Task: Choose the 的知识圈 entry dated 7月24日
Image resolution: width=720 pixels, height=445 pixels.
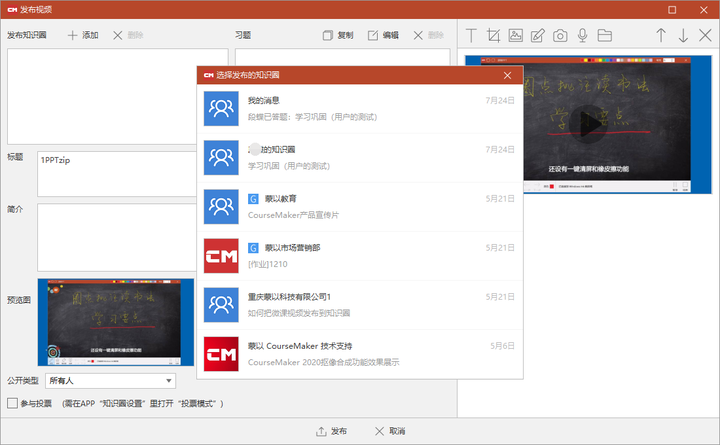Action: click(360, 158)
